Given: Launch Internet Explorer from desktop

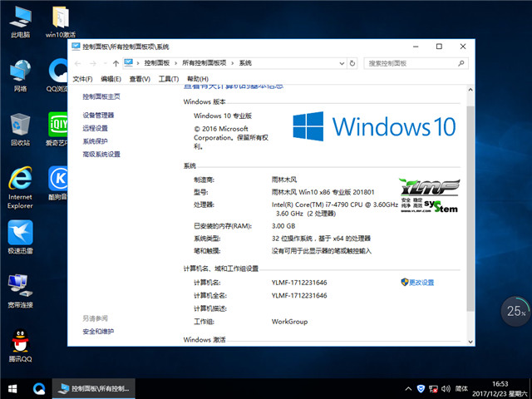Looking at the screenshot, I should click(20, 187).
